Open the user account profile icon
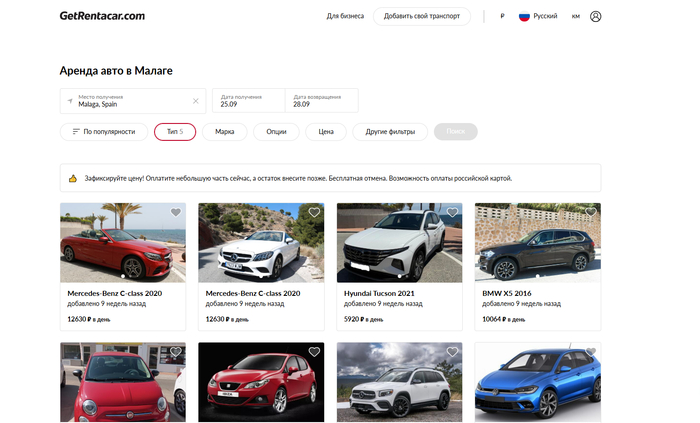This screenshot has height=423, width=700. [x=596, y=16]
